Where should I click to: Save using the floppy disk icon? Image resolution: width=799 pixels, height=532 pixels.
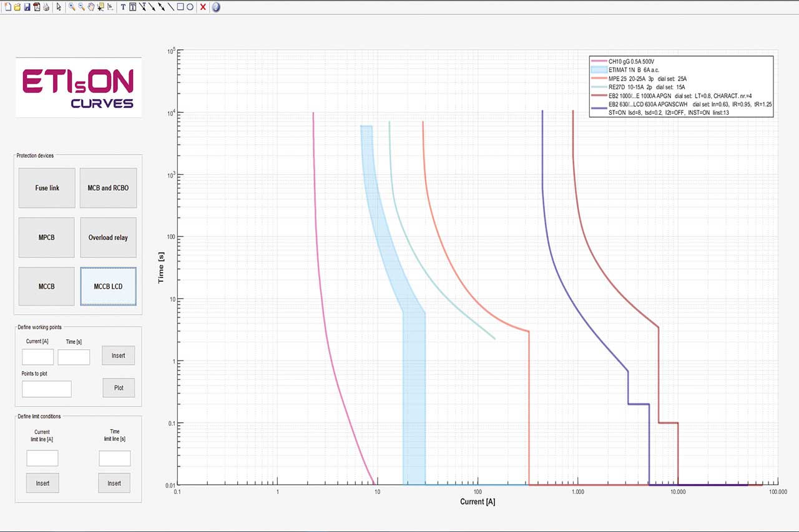(27, 7)
